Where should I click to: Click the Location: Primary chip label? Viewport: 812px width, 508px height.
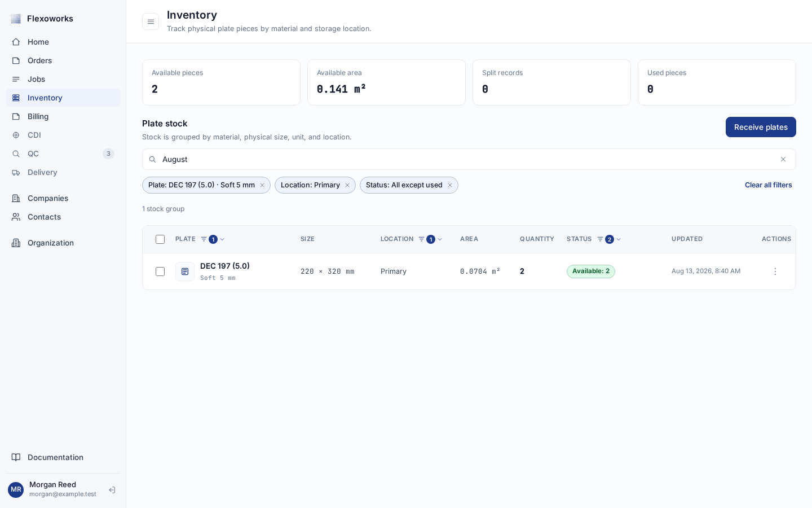(310, 185)
